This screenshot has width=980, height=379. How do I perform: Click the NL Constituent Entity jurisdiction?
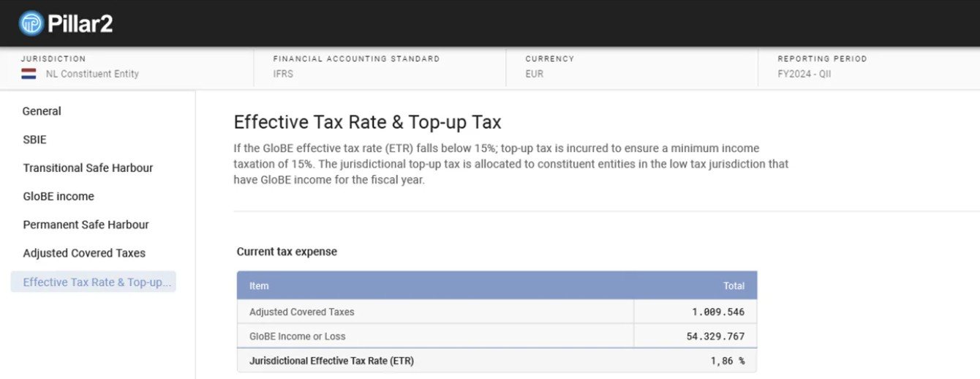(92, 74)
